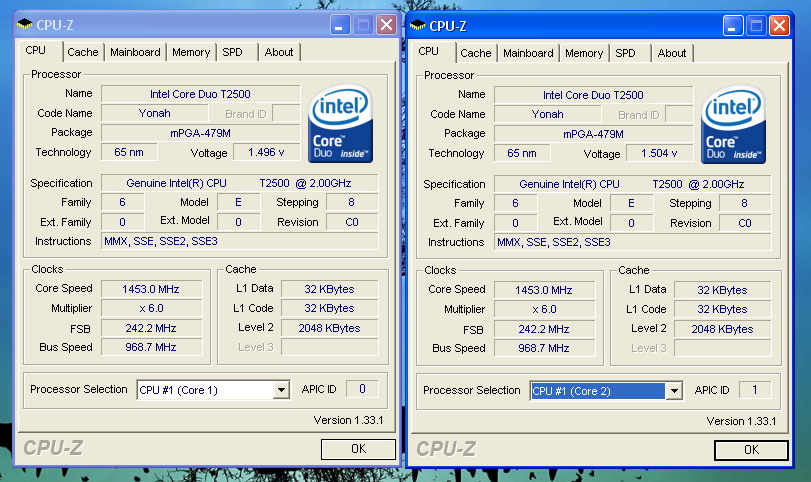The image size is (811, 482).
Task: Click Voltage value '1.504 v'
Action: [x=659, y=154]
